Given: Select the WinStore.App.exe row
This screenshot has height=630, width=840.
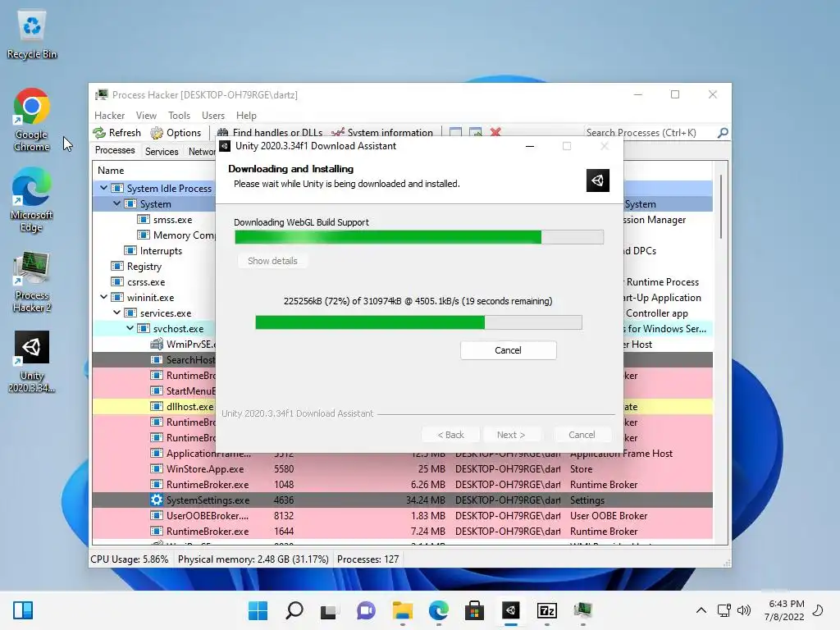Looking at the screenshot, I should click(x=402, y=468).
